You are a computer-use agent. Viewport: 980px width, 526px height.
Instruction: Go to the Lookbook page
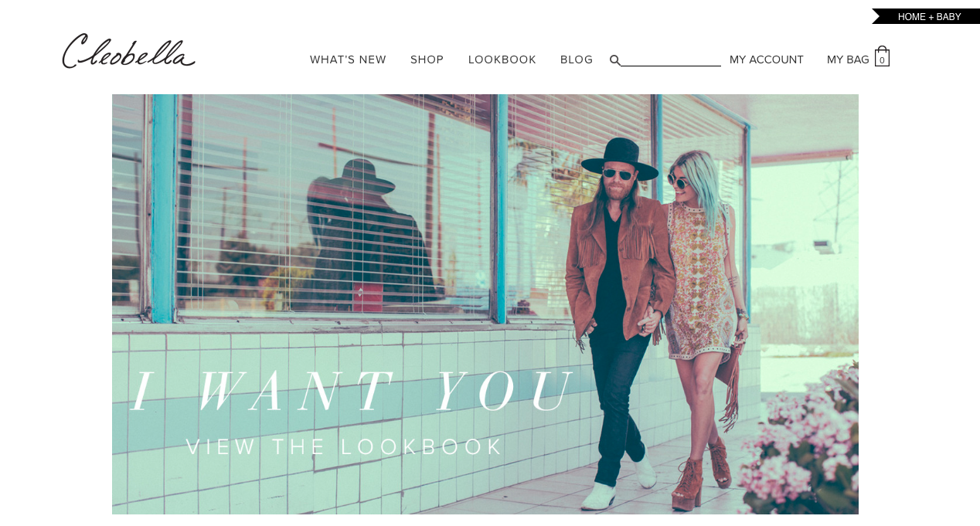click(x=502, y=59)
